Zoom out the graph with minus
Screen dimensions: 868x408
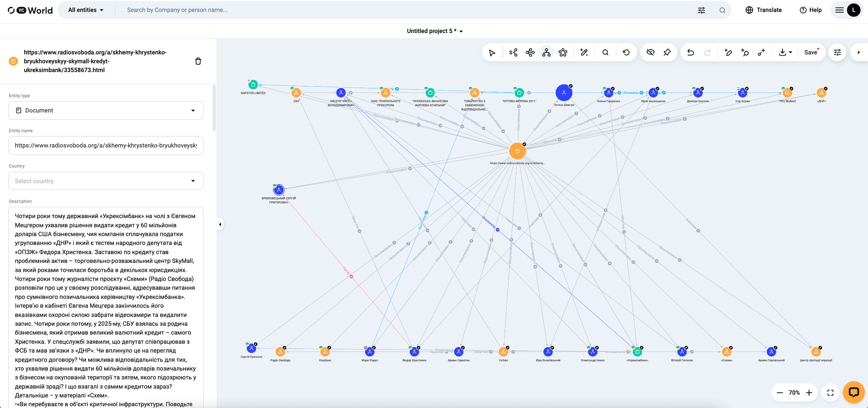(780, 393)
